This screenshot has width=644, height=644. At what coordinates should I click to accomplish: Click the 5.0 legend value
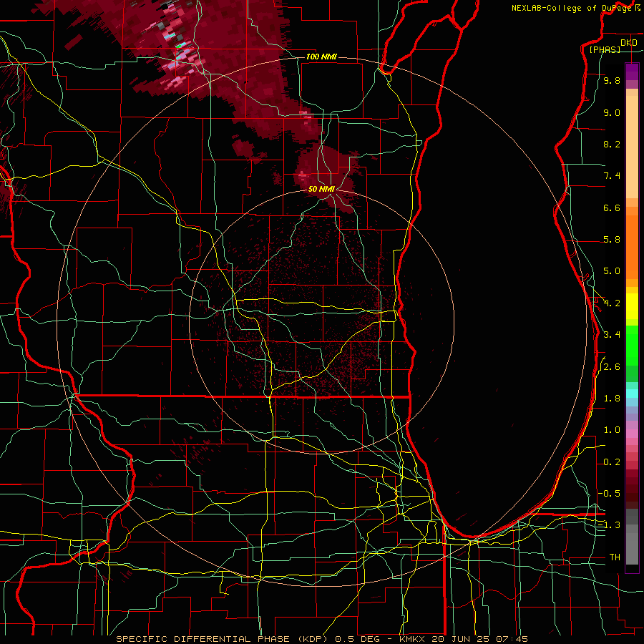pos(612,271)
